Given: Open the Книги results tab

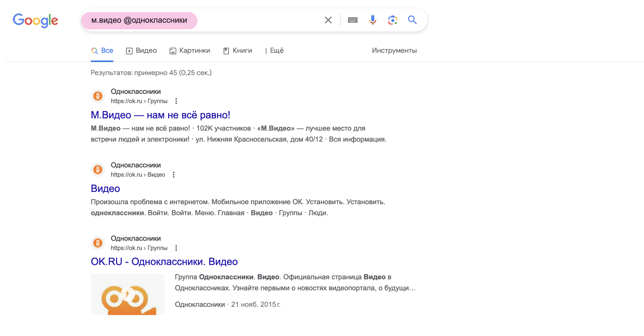Looking at the screenshot, I should (238, 51).
